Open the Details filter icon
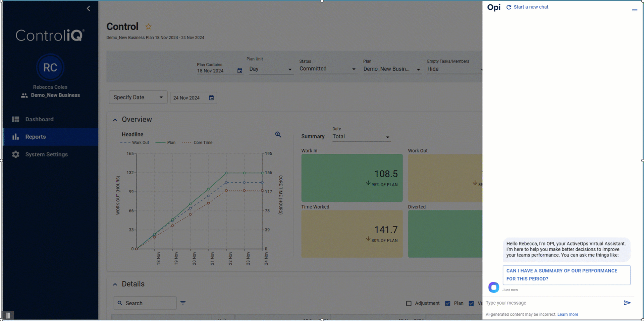Viewport: 644px width, 321px height. pyautogui.click(x=183, y=303)
